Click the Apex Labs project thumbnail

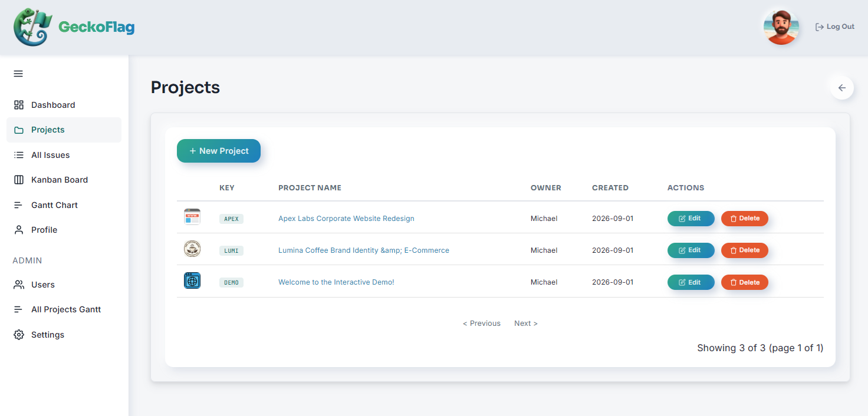click(192, 217)
